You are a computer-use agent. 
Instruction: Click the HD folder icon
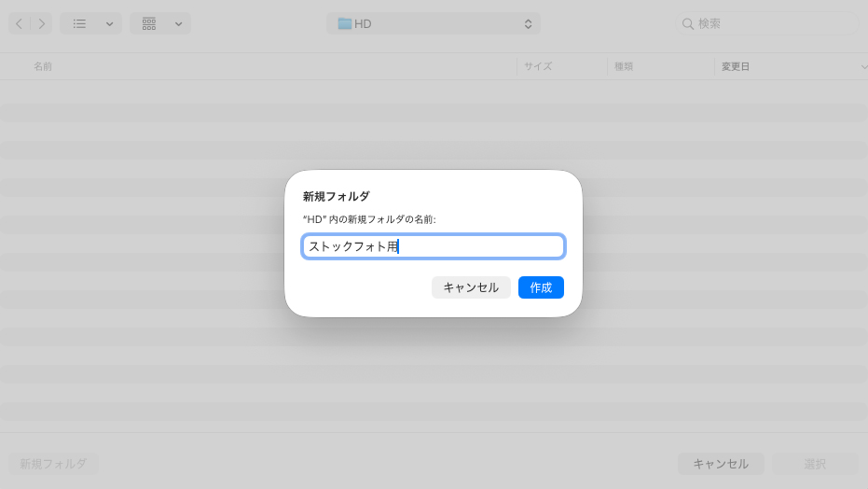click(345, 24)
